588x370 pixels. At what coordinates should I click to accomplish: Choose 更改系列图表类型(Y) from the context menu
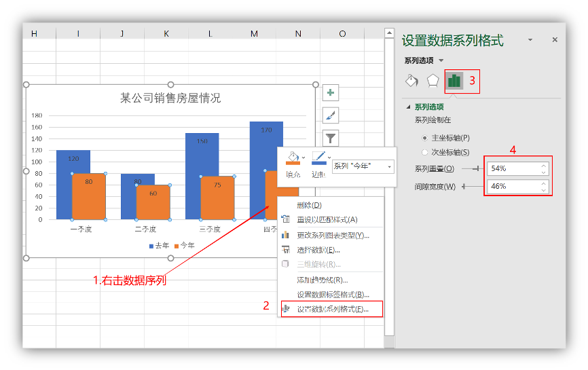331,236
